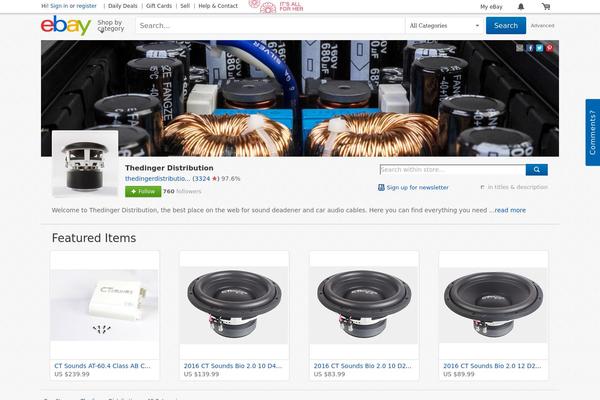Click the US $83.99 price

329,374
